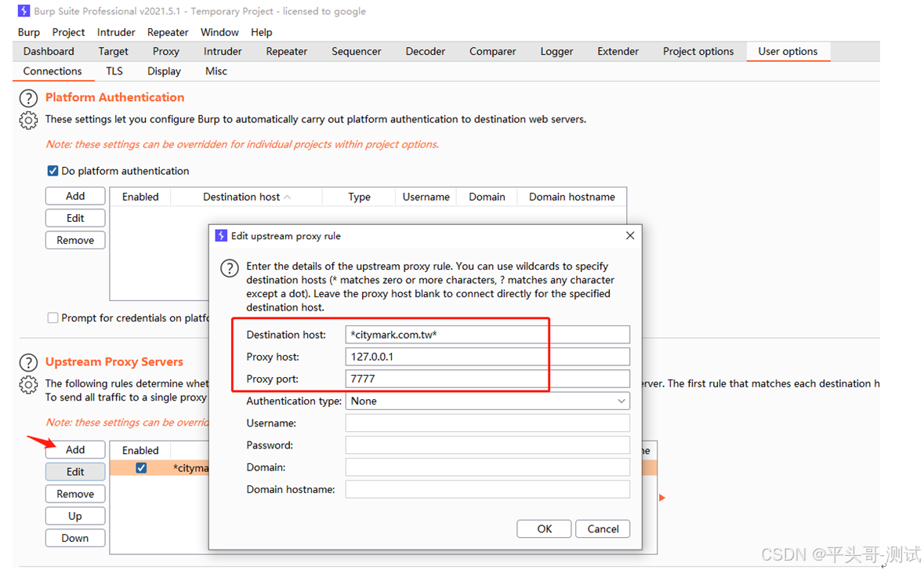
Task: Click the Proxy port input field
Action: coord(487,379)
